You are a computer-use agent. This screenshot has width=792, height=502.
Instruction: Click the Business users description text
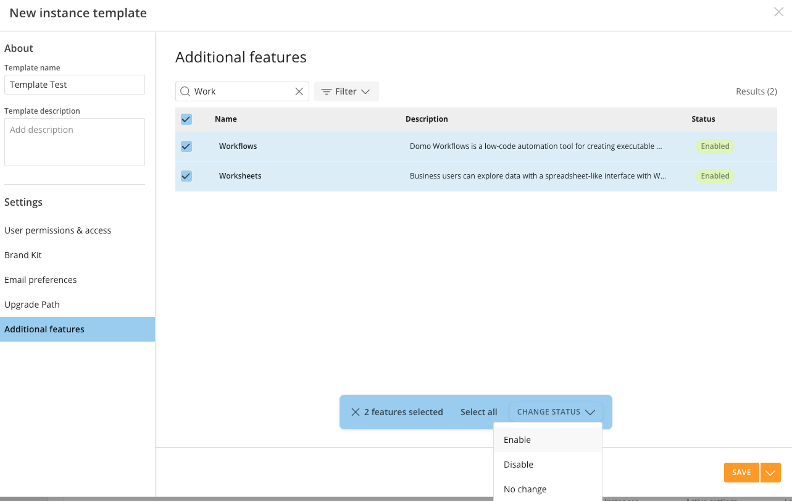(x=537, y=176)
